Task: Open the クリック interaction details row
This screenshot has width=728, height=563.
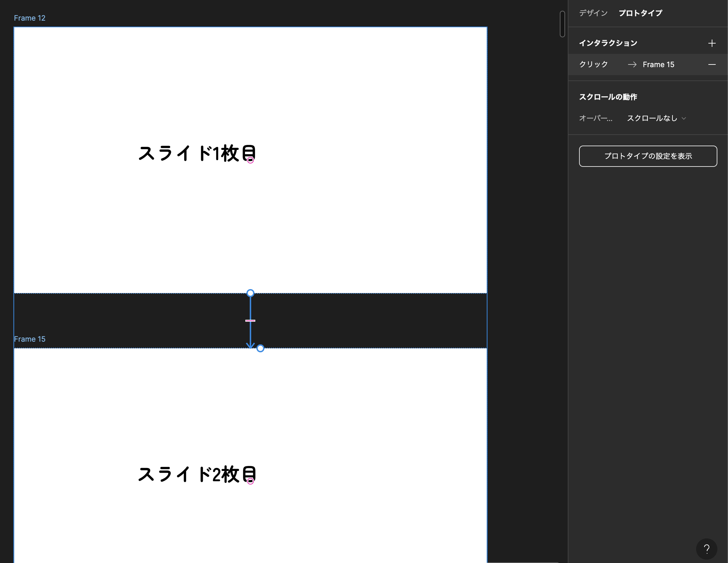Action: [x=593, y=65]
